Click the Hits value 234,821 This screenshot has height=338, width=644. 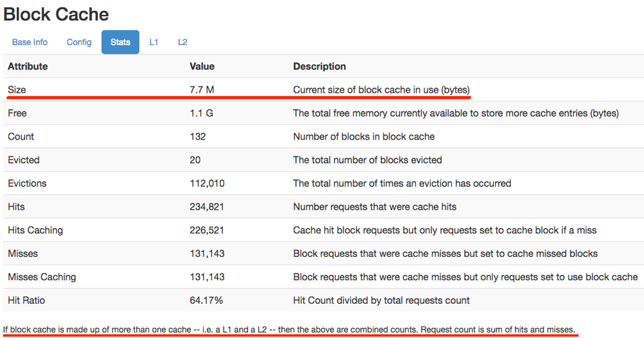click(x=206, y=207)
